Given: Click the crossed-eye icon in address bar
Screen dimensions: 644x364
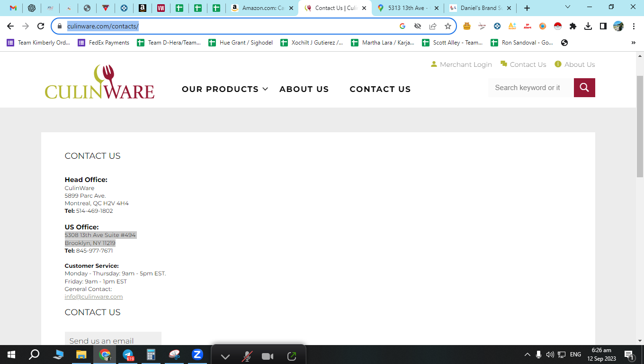Looking at the screenshot, I should 418,26.
